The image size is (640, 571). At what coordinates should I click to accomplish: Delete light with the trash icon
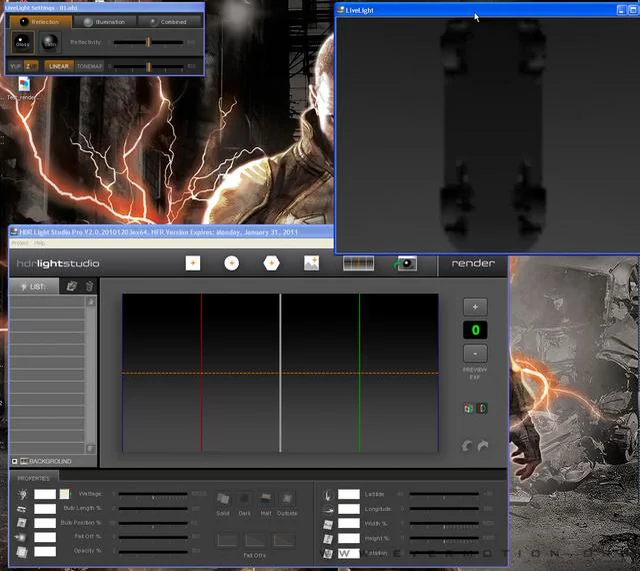(89, 286)
